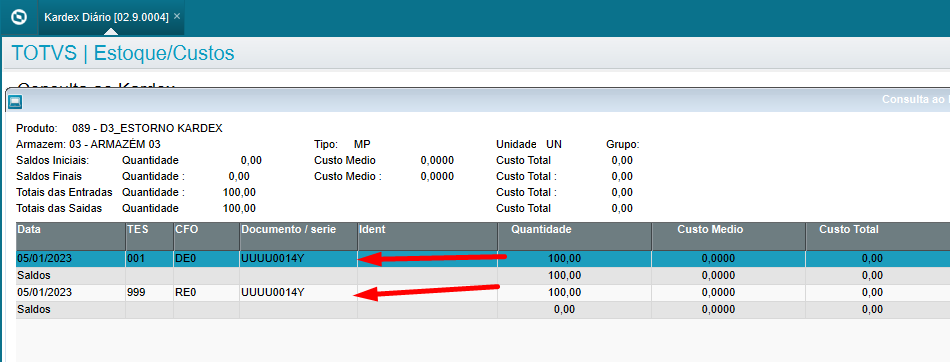Close the Kardex Diário tab

[177, 16]
